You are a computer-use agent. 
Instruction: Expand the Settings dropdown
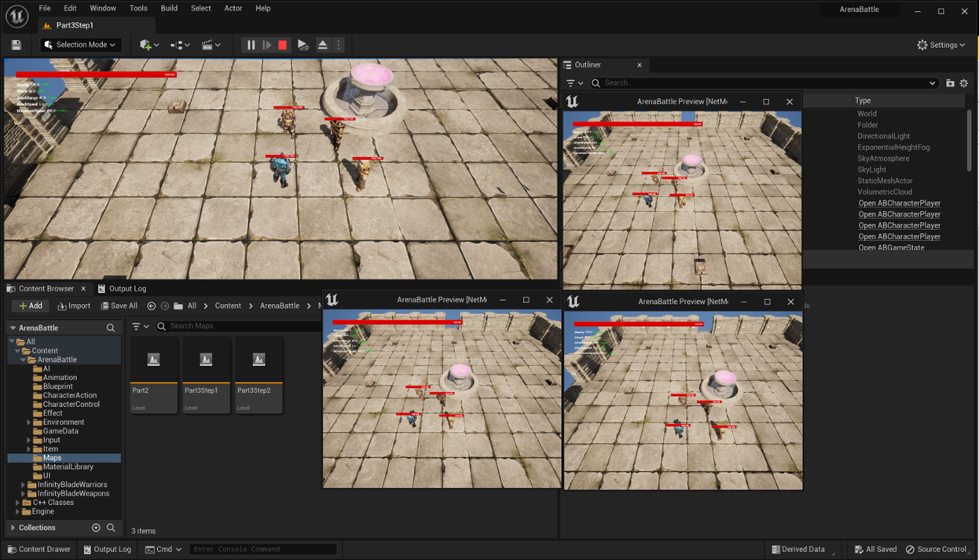click(941, 45)
